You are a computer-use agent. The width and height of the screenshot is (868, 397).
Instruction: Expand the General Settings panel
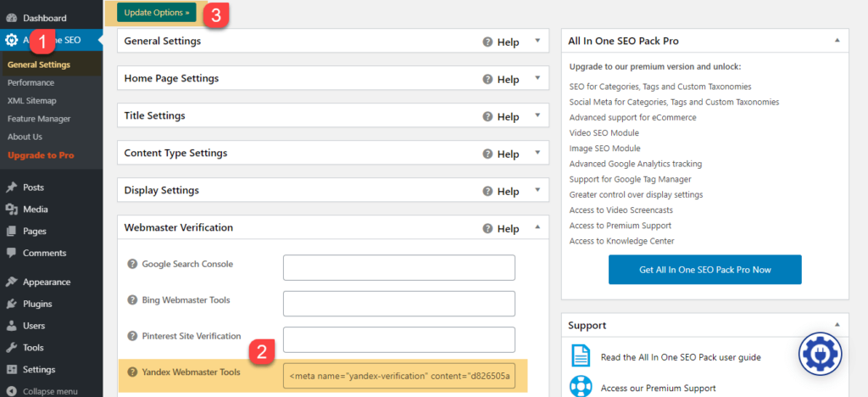pyautogui.click(x=537, y=41)
